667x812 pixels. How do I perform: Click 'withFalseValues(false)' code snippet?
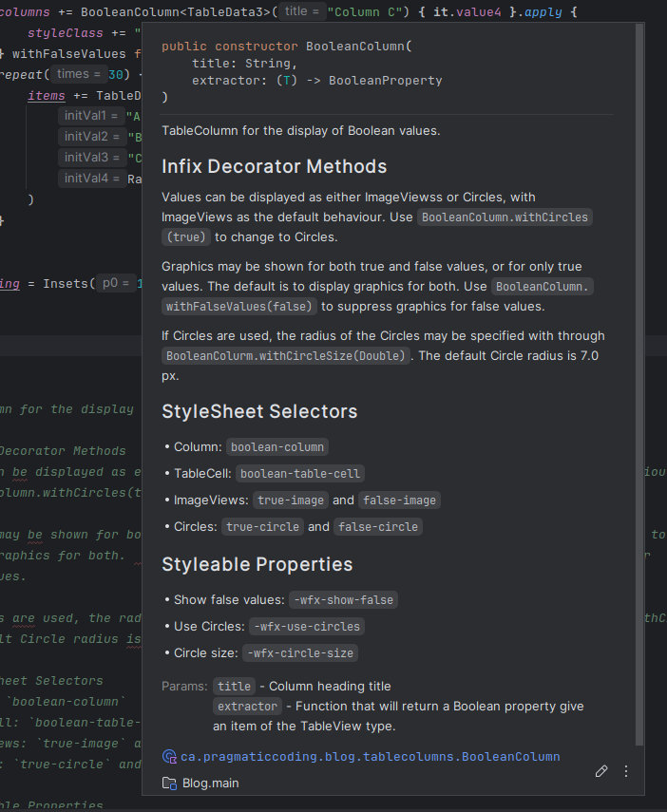click(x=238, y=307)
